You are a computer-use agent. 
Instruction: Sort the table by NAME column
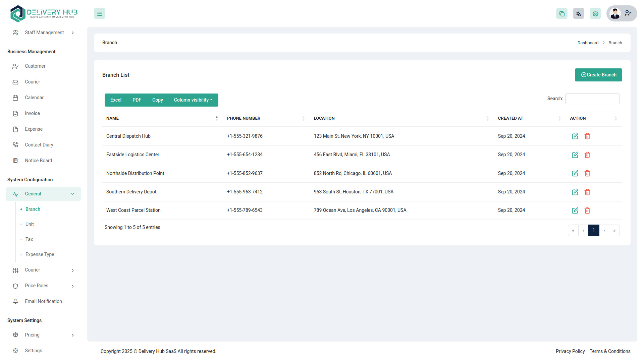pos(112,118)
